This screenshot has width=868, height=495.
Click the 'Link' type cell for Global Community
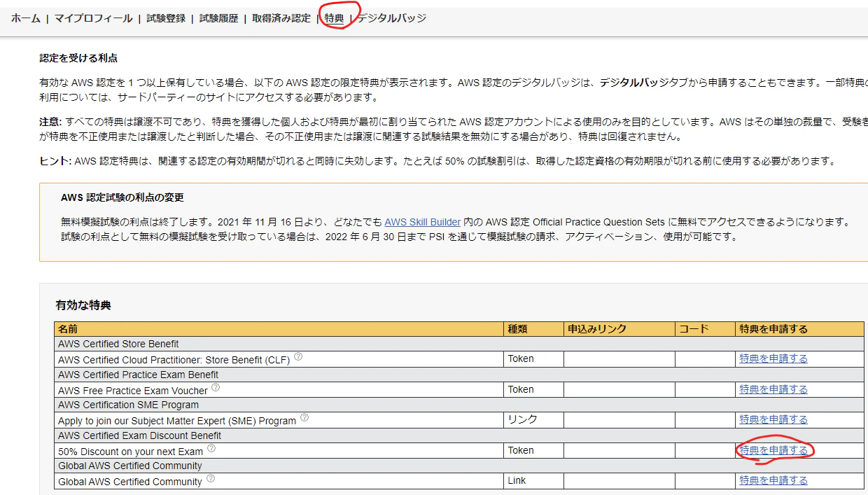tap(534, 480)
